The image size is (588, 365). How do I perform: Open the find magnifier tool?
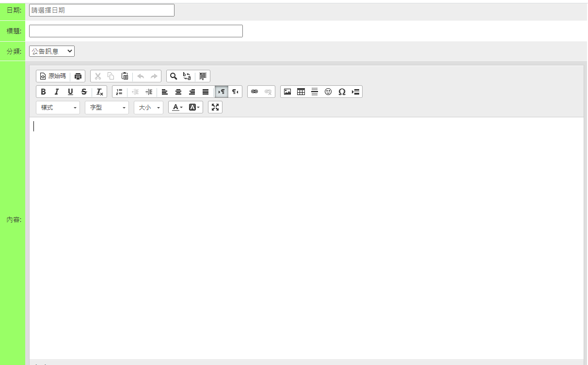(173, 76)
